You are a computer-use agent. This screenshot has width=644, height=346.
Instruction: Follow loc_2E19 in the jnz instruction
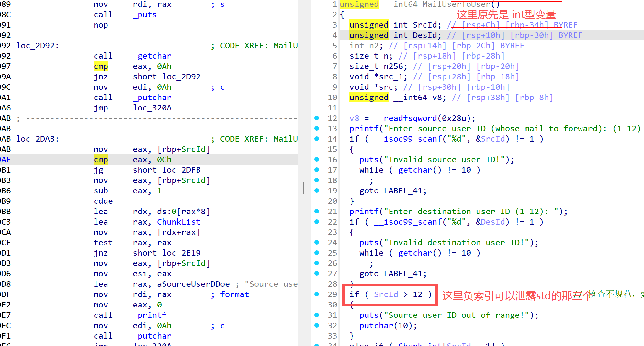tap(181, 253)
